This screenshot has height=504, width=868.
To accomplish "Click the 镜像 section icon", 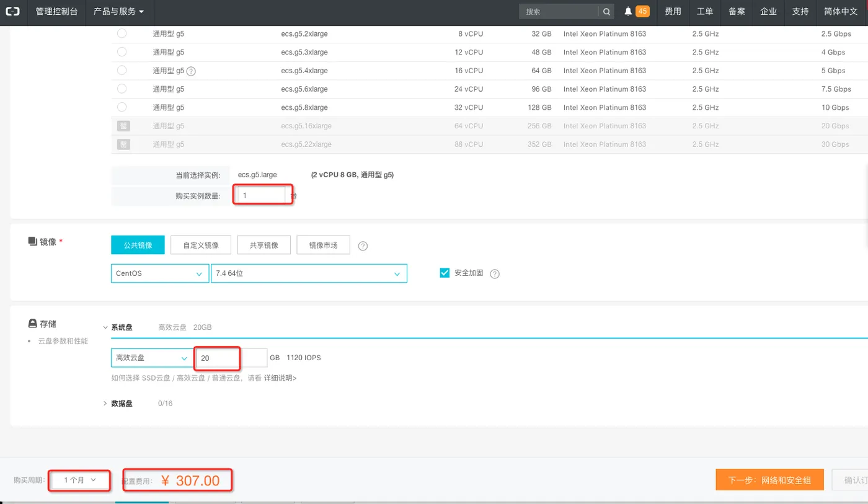I will click(33, 241).
